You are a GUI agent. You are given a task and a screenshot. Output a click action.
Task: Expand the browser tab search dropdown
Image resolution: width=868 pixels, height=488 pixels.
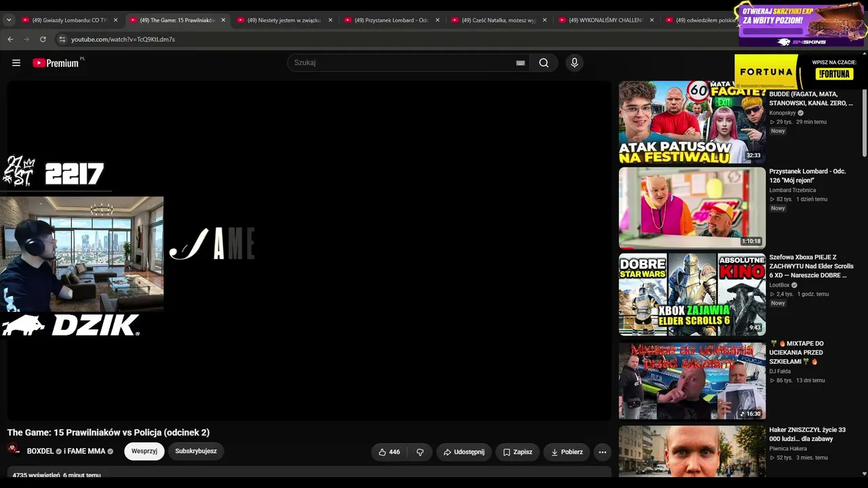[9, 20]
